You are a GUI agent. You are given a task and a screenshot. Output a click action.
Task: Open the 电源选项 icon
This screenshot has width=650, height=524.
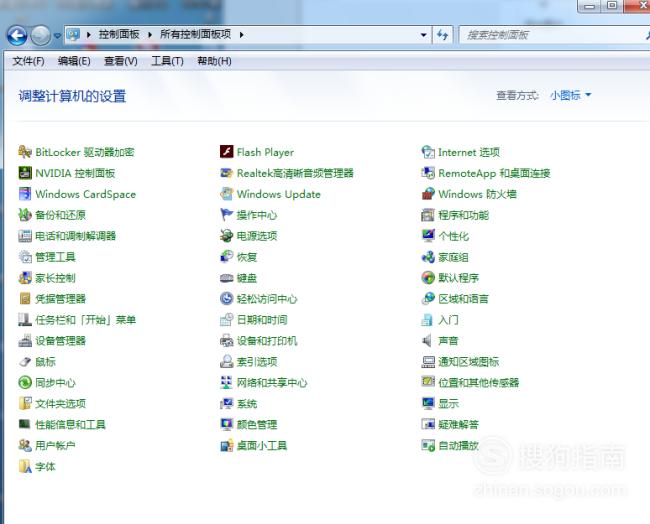click(226, 236)
